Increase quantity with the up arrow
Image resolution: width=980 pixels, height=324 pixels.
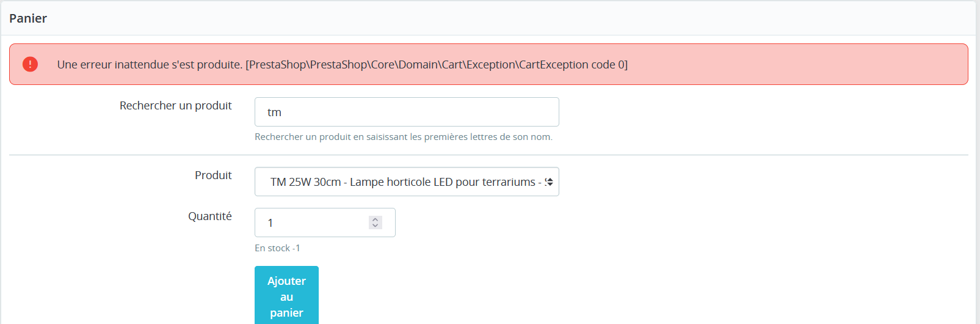pos(376,219)
